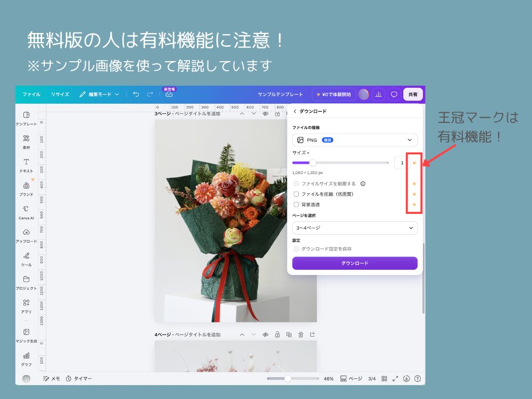Open the Canva AI panel
This screenshot has width=532, height=399.
click(x=26, y=212)
